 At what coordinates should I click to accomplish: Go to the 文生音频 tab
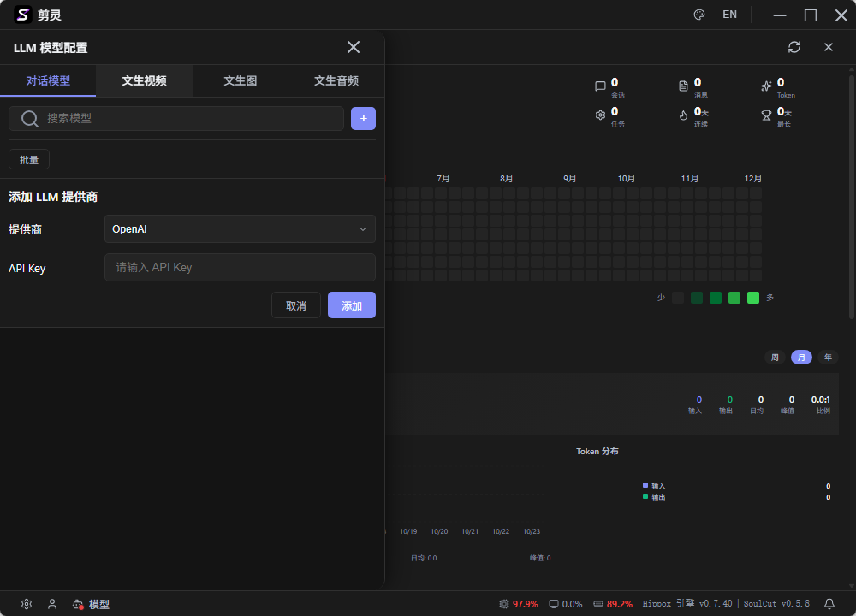tap(336, 80)
